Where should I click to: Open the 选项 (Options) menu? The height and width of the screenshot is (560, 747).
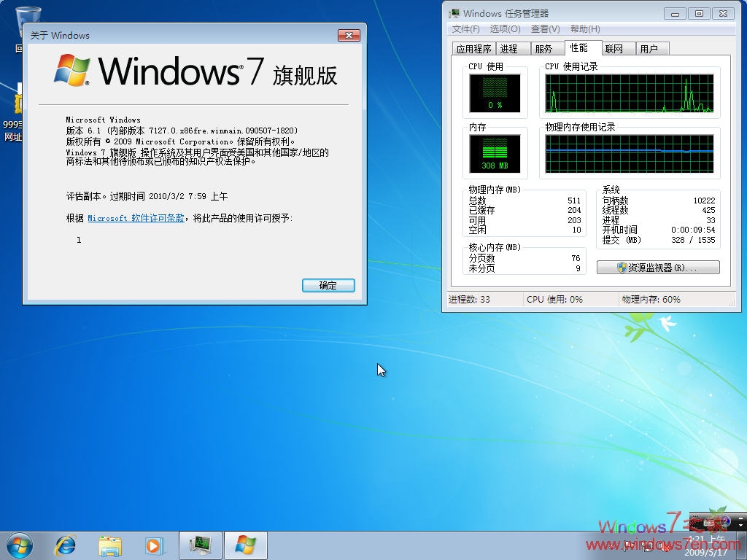[506, 29]
